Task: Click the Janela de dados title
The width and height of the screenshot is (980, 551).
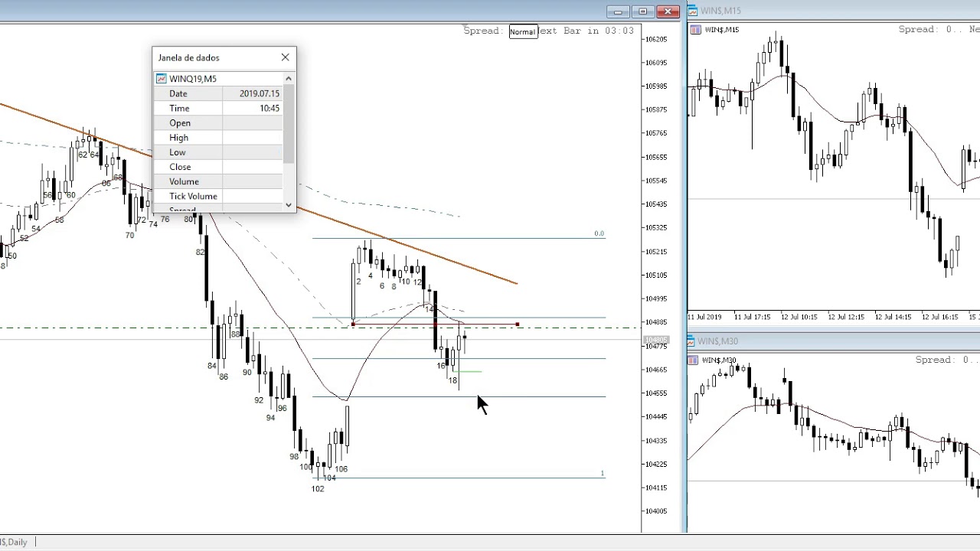Action: coord(188,57)
